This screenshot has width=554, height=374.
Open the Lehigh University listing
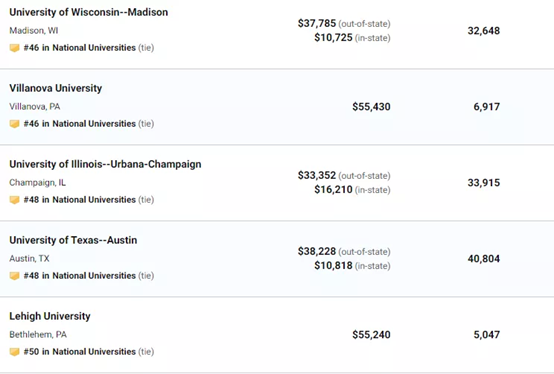point(50,316)
